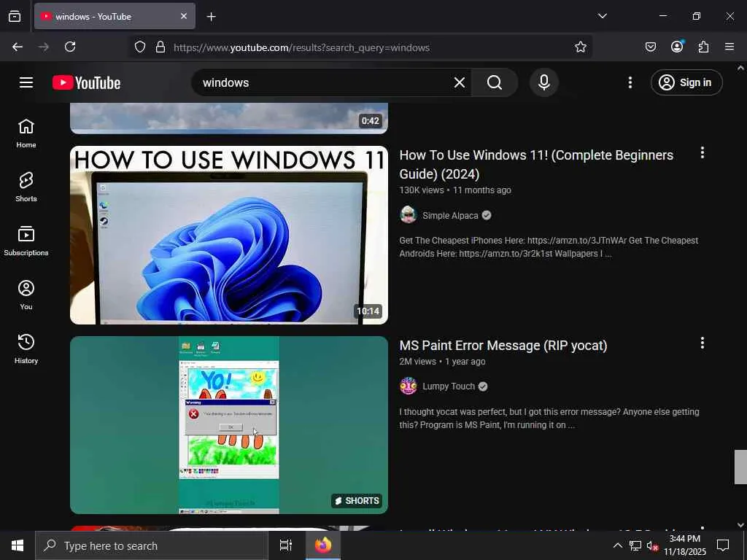Start voice search with the microphone

[x=544, y=82]
